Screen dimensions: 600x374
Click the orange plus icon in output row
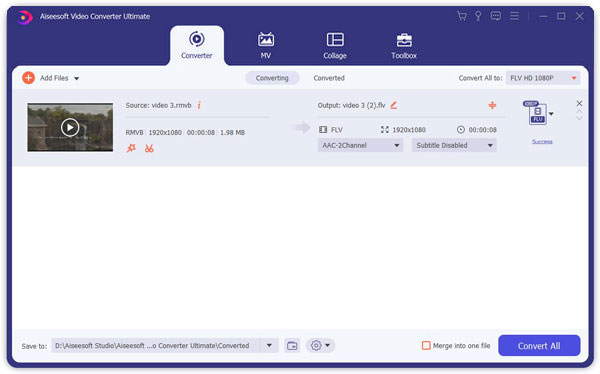[492, 105]
